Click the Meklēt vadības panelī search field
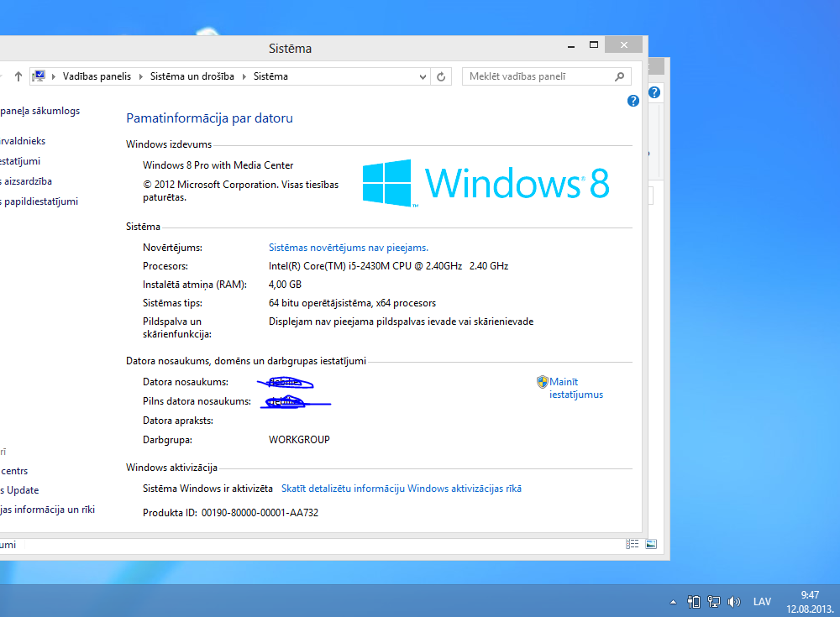Image resolution: width=840 pixels, height=617 pixels. tap(538, 76)
